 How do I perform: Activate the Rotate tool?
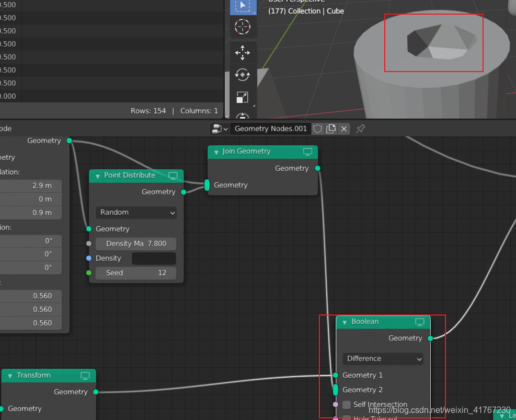click(243, 75)
